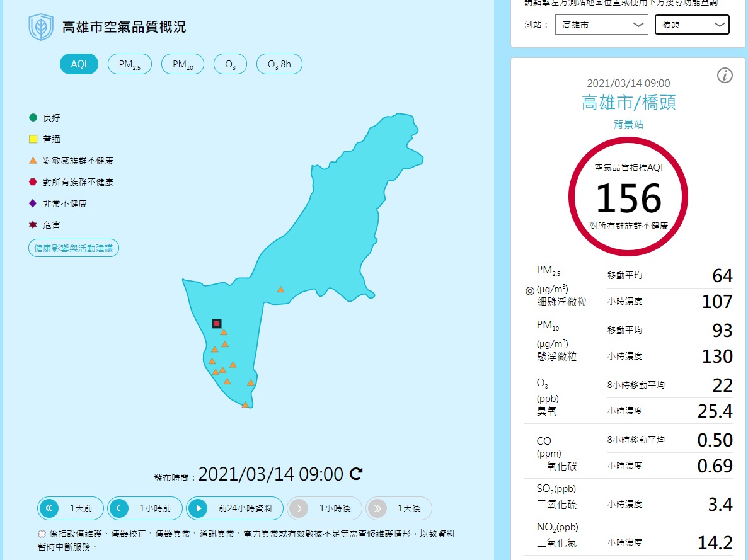
Task: Click the 1天後 button
Action: point(399,508)
